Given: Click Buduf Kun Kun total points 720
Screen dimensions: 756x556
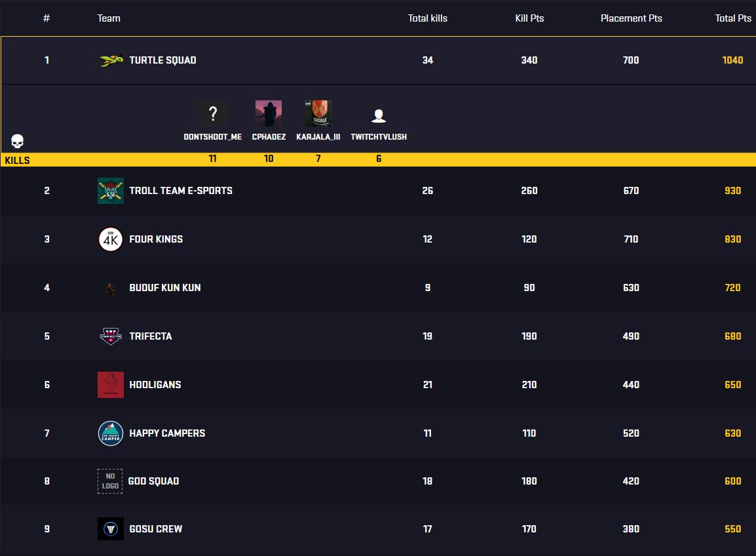Looking at the screenshot, I should click(x=732, y=288).
